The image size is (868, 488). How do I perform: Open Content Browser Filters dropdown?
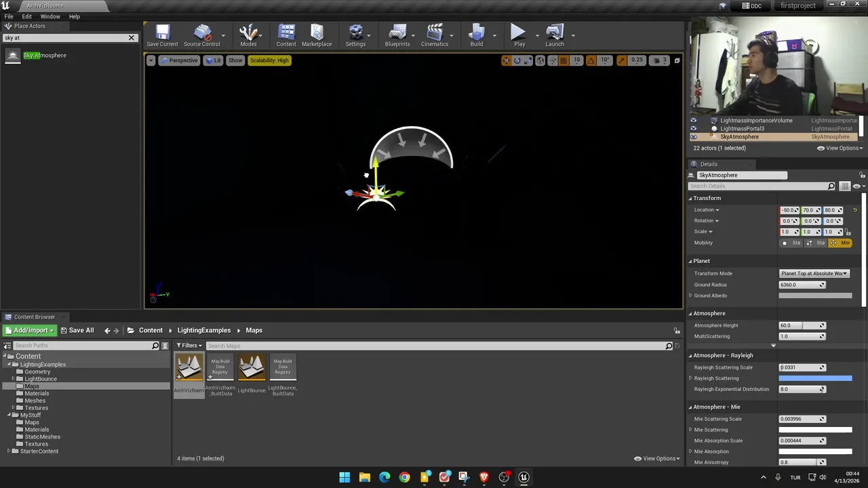[189, 346]
